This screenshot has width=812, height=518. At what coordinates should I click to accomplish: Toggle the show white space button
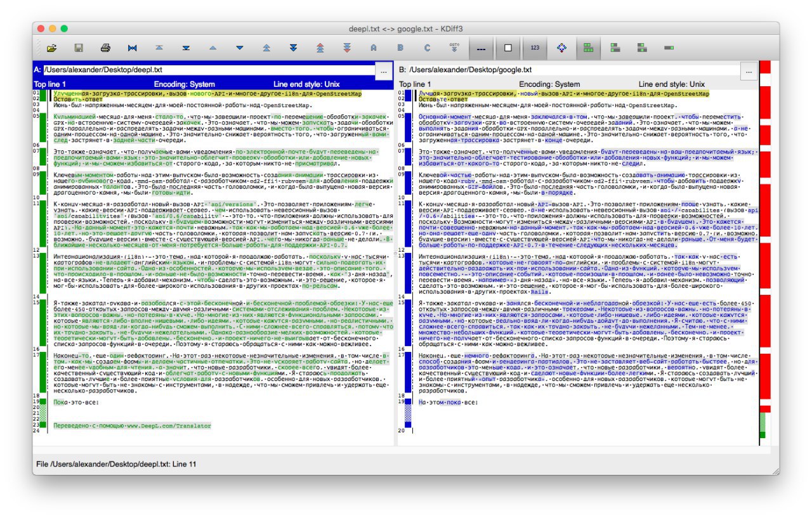pyautogui.click(x=507, y=48)
